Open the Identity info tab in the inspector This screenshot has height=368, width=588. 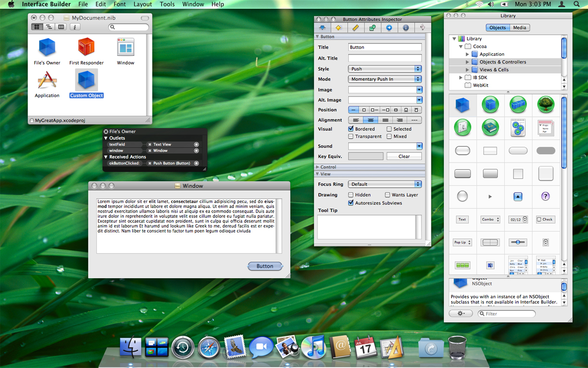pos(406,28)
